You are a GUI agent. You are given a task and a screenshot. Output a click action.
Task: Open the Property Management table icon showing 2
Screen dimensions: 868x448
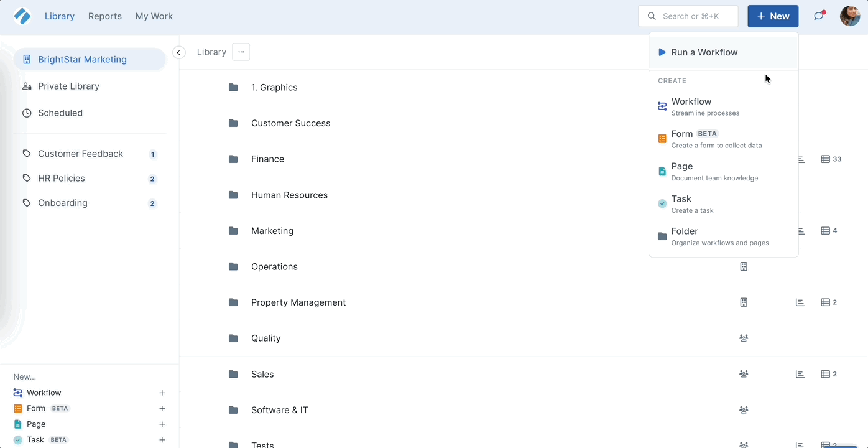(x=829, y=302)
